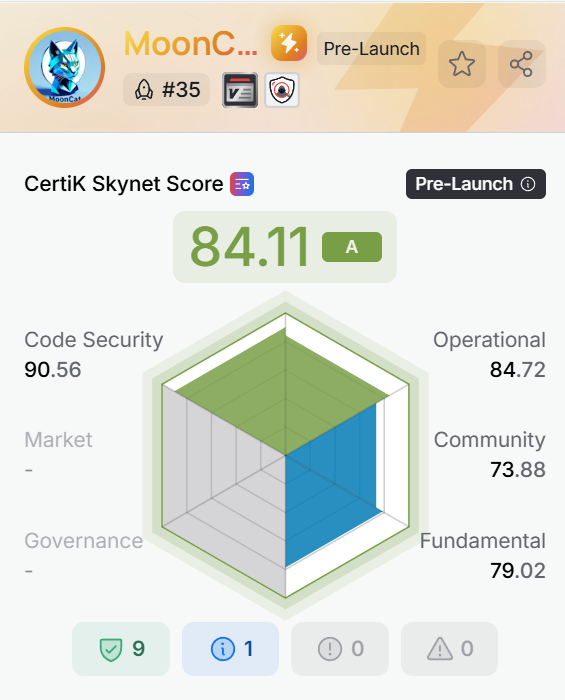Image resolution: width=565 pixels, height=700 pixels.
Task: Select the Operational category label
Action: pos(489,340)
